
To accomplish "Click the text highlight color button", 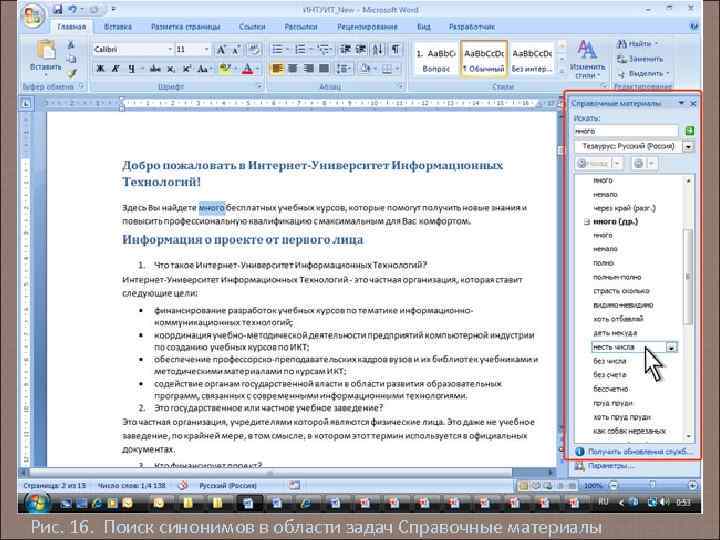I will tap(224, 69).
